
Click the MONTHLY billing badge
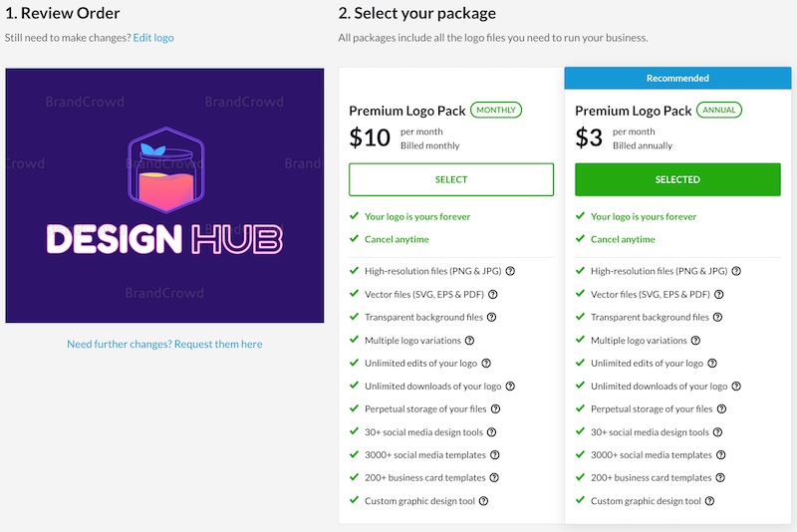tap(496, 110)
